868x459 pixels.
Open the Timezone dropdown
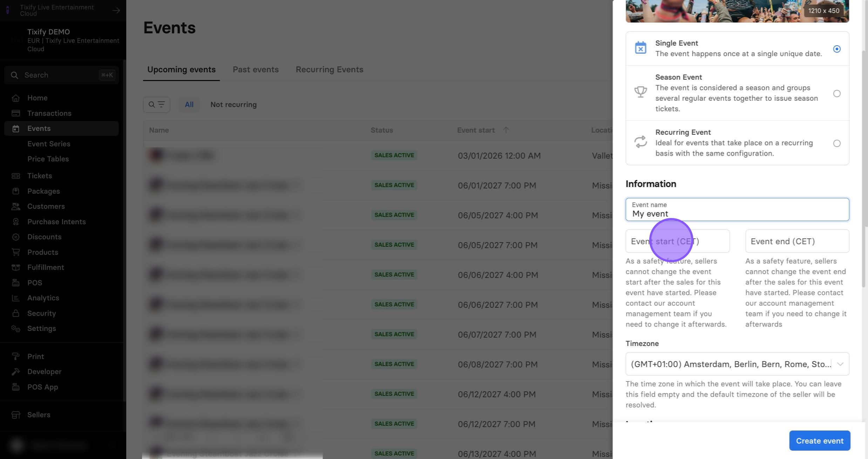(x=737, y=364)
